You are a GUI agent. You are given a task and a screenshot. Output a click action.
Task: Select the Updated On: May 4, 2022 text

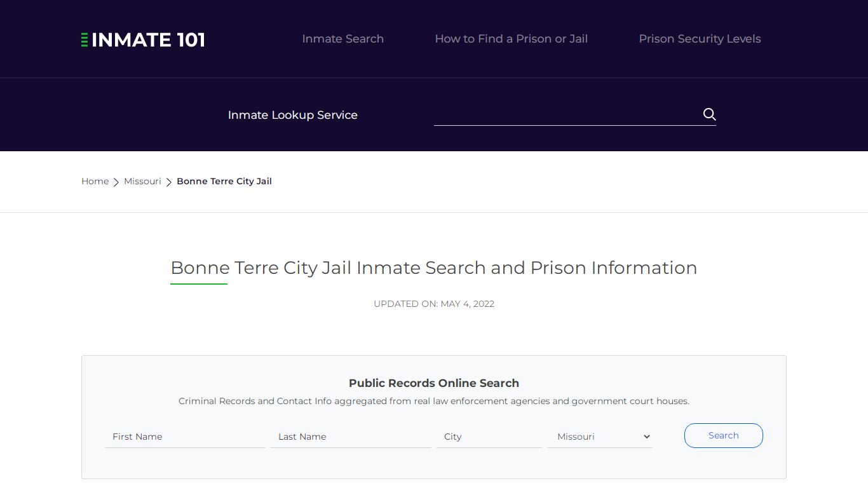tap(434, 304)
